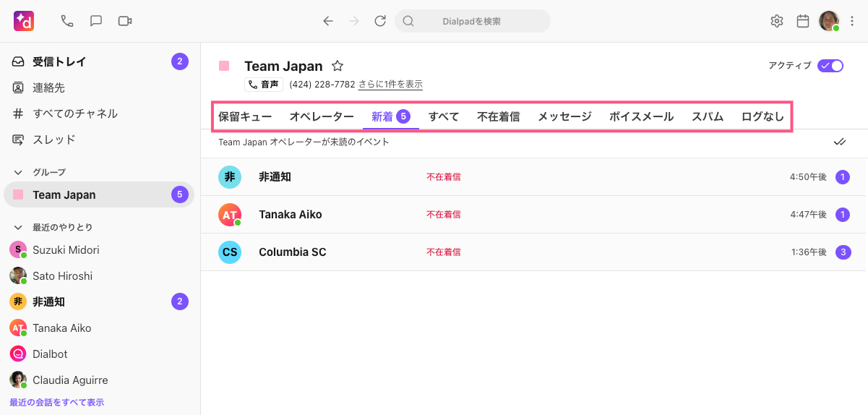Open the calendar icon in header

point(803,21)
